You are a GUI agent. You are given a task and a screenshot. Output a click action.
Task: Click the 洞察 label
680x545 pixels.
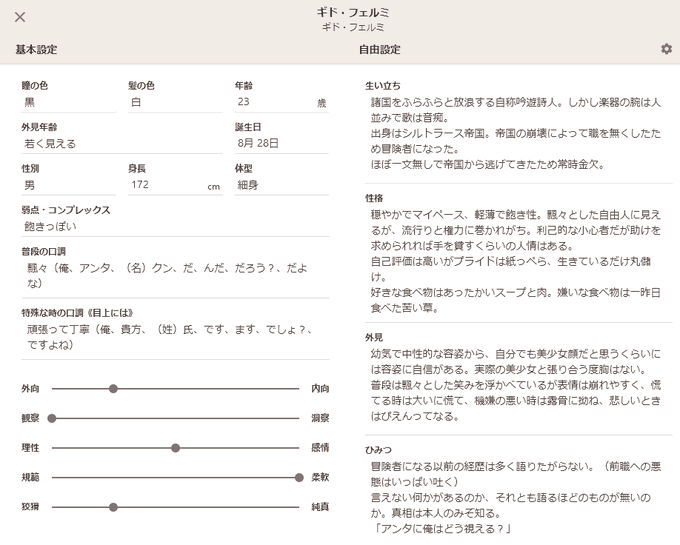pyautogui.click(x=320, y=418)
